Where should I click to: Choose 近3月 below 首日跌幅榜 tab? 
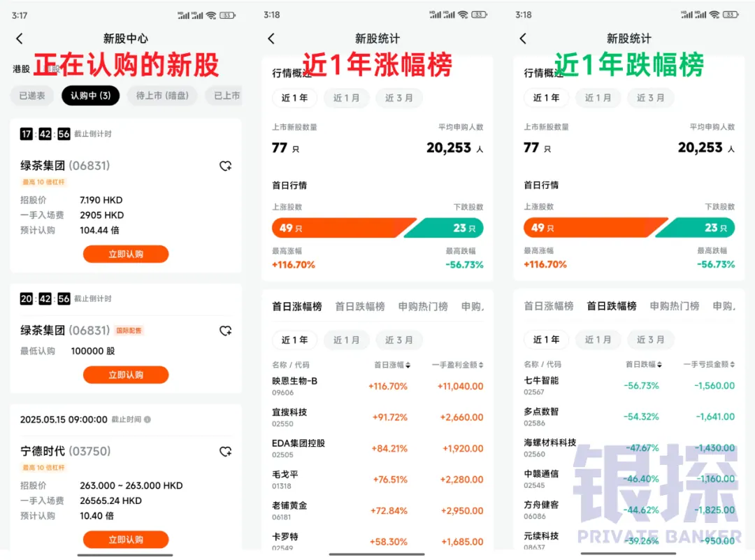(x=651, y=340)
